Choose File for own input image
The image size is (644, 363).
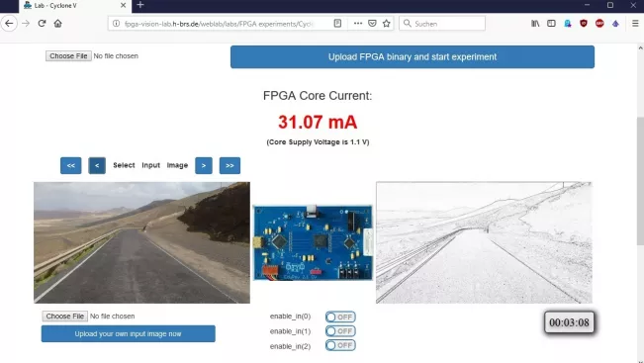point(65,317)
